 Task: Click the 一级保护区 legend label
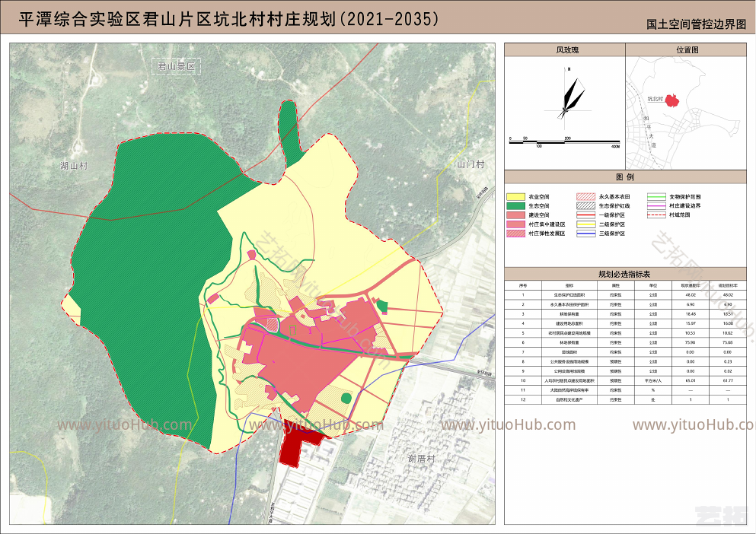click(x=612, y=215)
